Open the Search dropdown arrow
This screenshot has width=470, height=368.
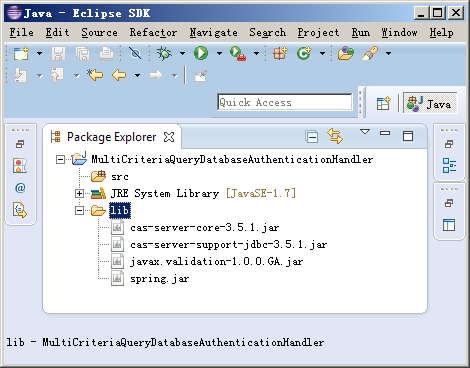(388, 53)
